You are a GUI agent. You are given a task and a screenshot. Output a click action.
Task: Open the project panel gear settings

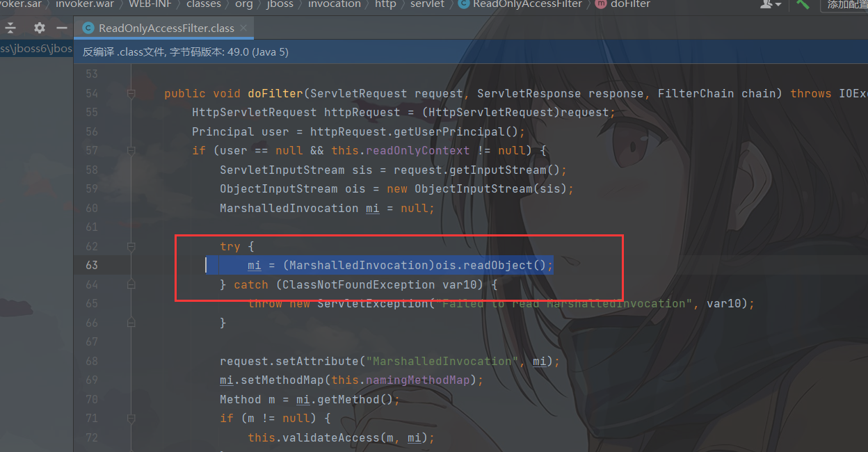tap(40, 28)
